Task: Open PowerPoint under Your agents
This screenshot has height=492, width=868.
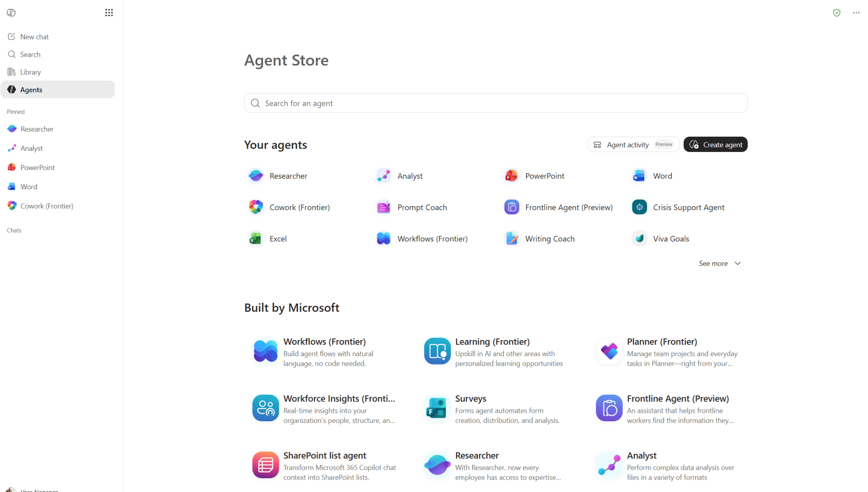Action: pyautogui.click(x=534, y=176)
